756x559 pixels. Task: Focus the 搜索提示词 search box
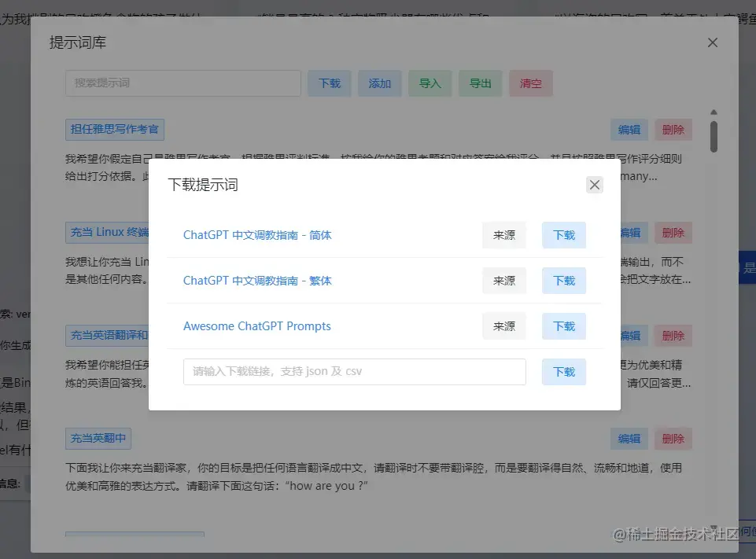click(x=183, y=83)
